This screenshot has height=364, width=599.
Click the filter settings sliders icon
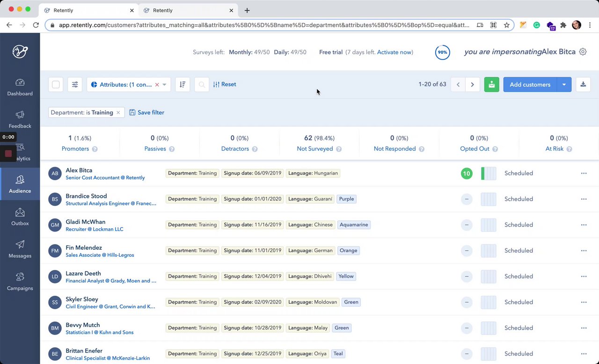75,85
